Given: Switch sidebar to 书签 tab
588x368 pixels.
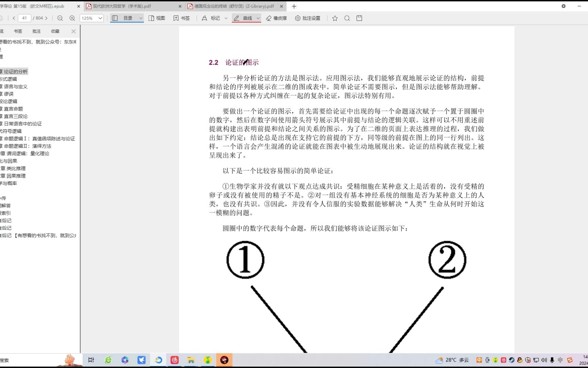Looking at the screenshot, I should tap(18, 31).
